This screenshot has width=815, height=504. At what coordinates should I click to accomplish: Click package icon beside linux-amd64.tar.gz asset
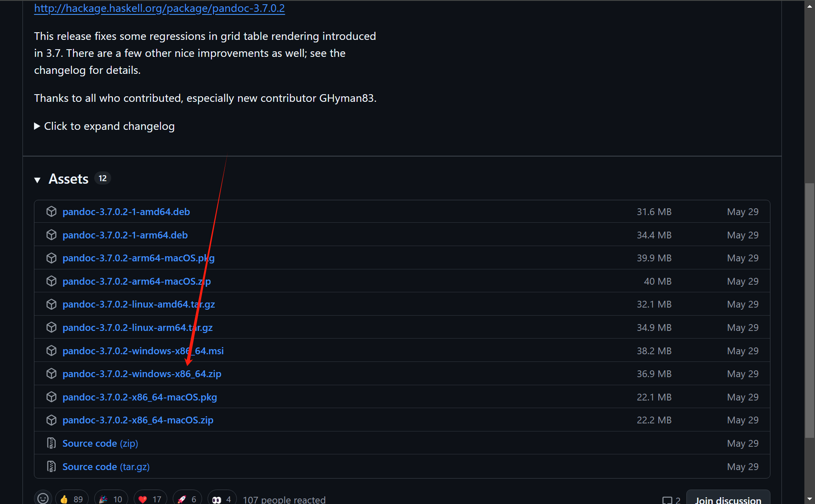[x=51, y=304]
